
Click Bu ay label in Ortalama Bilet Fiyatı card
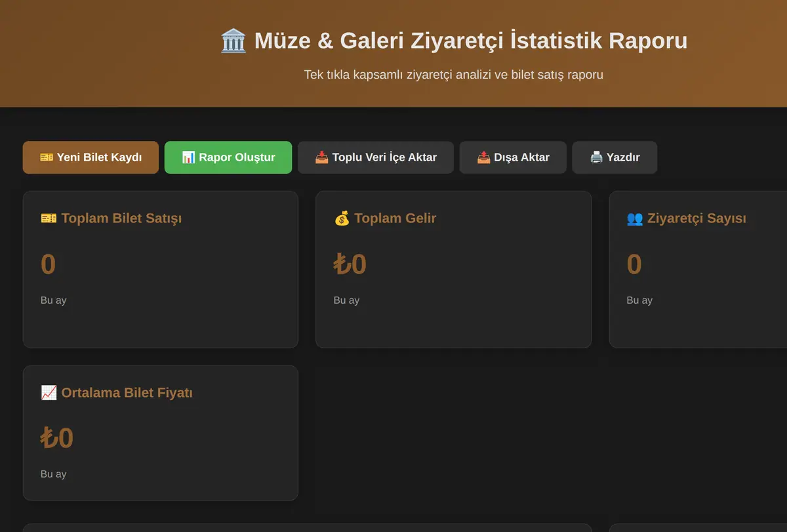pos(53,474)
